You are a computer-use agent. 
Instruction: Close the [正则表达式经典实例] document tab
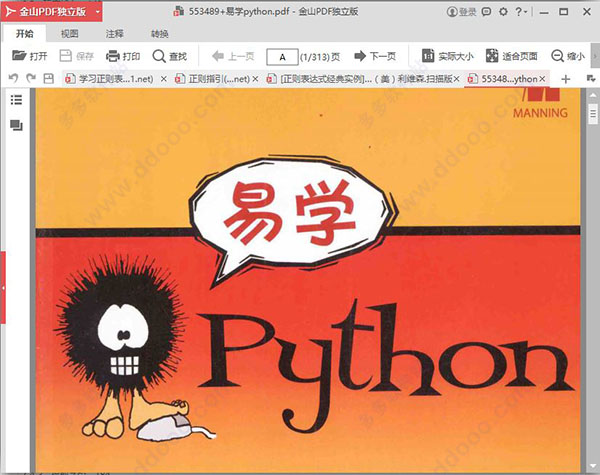click(456, 79)
